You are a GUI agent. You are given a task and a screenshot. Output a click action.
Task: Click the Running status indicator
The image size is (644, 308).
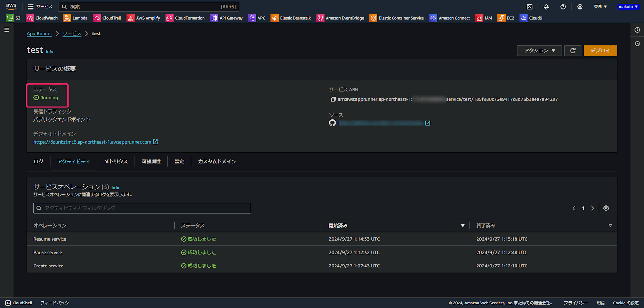[x=46, y=98]
